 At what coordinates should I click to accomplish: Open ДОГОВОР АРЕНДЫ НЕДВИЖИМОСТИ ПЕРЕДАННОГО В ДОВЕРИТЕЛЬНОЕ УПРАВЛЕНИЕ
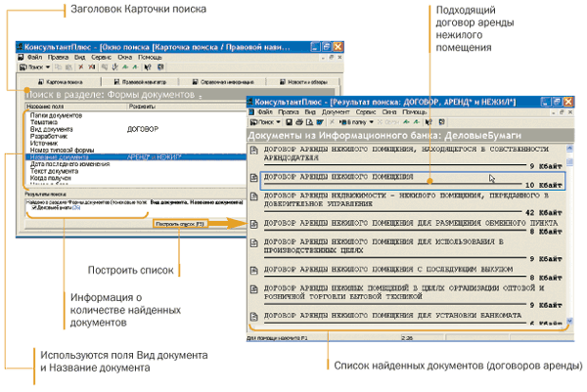pyautogui.click(x=406, y=199)
